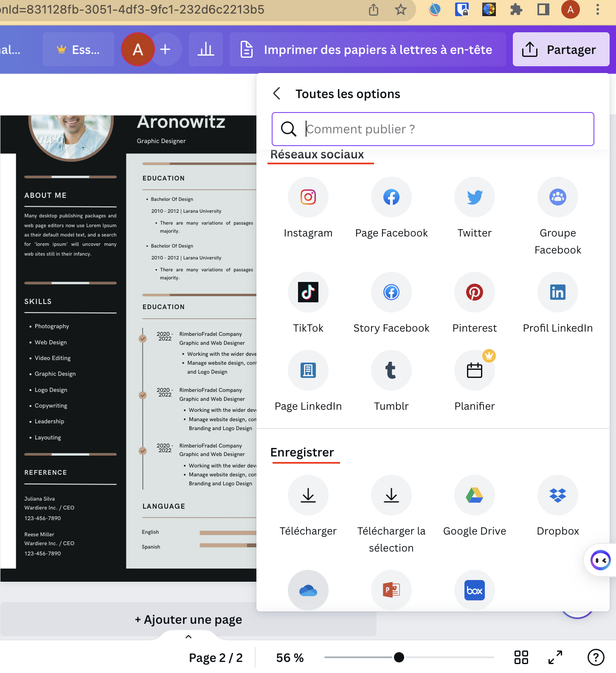
Task: Save to Dropbox
Action: click(x=558, y=495)
